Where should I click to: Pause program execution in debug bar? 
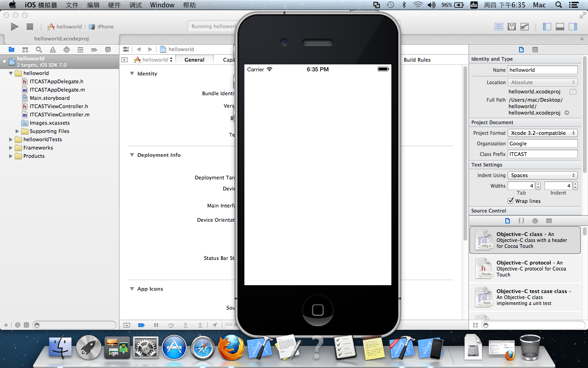[156, 325]
